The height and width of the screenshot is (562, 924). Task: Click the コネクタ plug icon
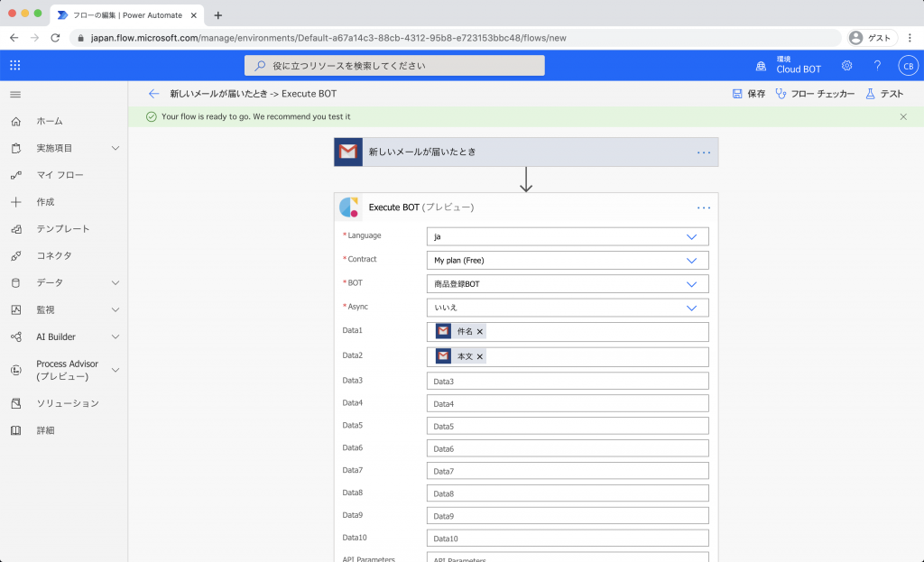click(16, 255)
